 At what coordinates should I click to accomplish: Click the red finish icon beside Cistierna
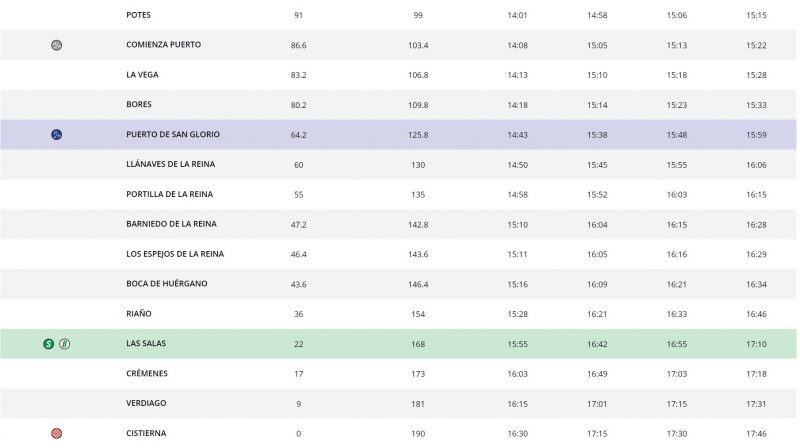tap(56, 433)
